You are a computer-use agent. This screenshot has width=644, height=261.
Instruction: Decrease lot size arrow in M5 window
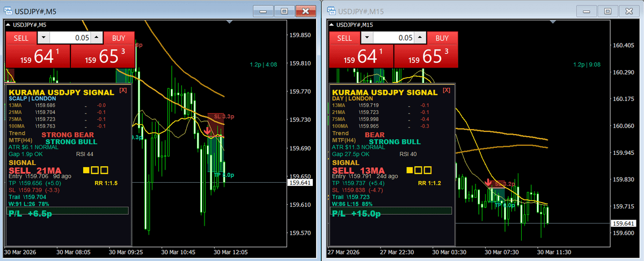43,38
